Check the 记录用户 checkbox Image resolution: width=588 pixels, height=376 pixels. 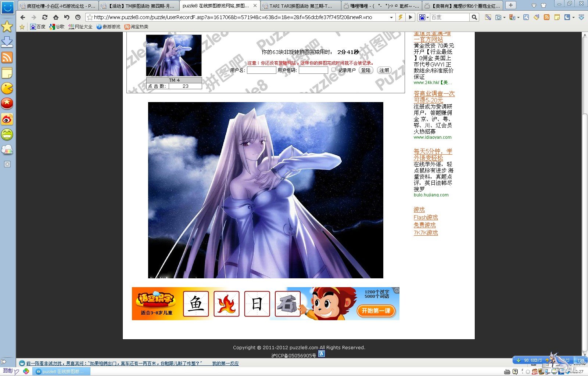(333, 70)
